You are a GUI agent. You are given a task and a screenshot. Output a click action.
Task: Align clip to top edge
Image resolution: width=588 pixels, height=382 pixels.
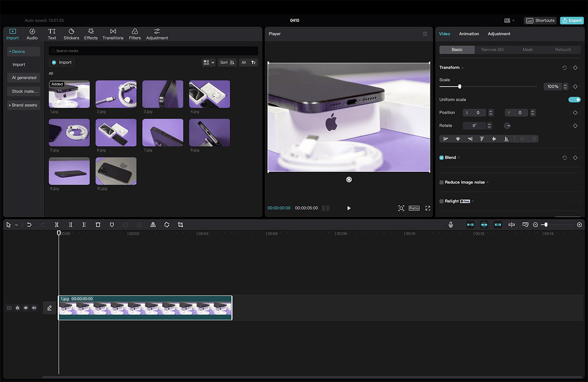click(482, 139)
